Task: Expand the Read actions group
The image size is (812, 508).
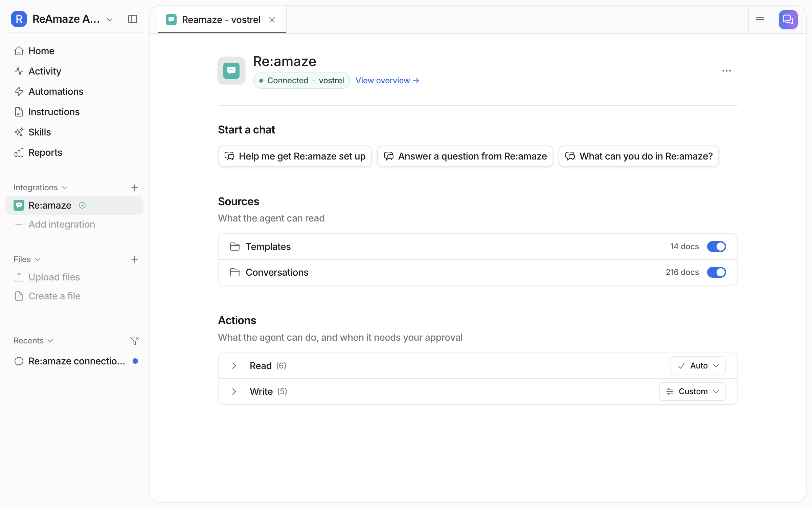Action: [234, 366]
